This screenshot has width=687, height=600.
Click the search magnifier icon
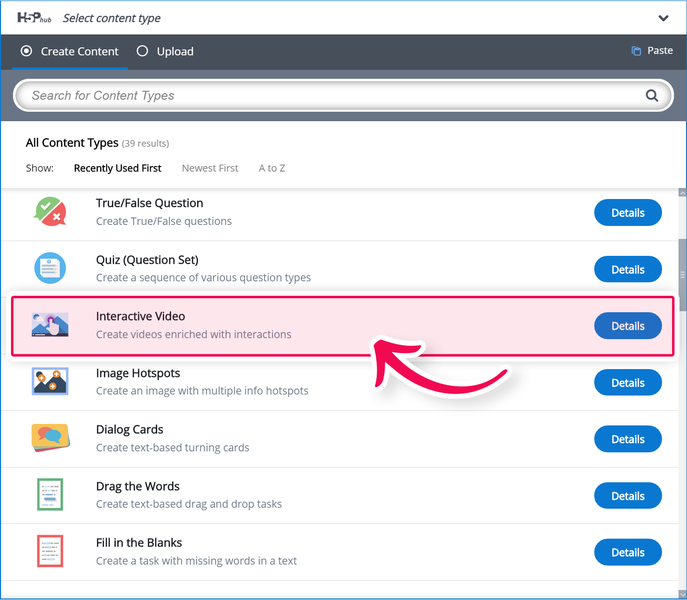pyautogui.click(x=652, y=96)
